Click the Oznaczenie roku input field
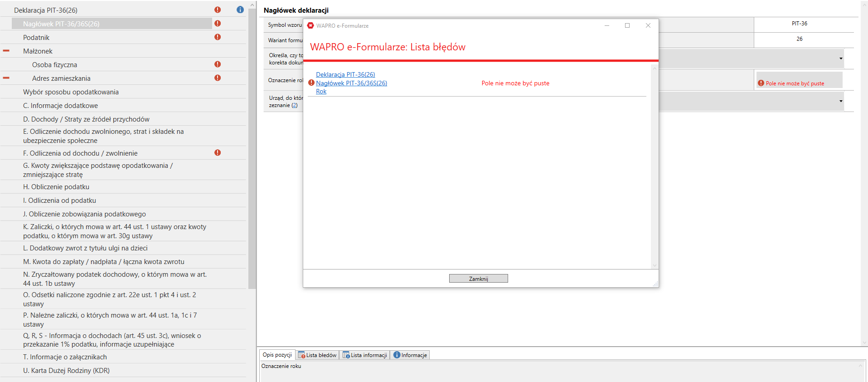 (799, 80)
